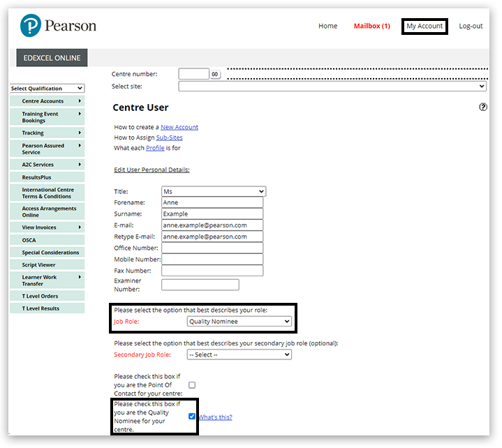Screen dimensions: 502x448
Task: Click the help question mark icon
Action: (483, 107)
